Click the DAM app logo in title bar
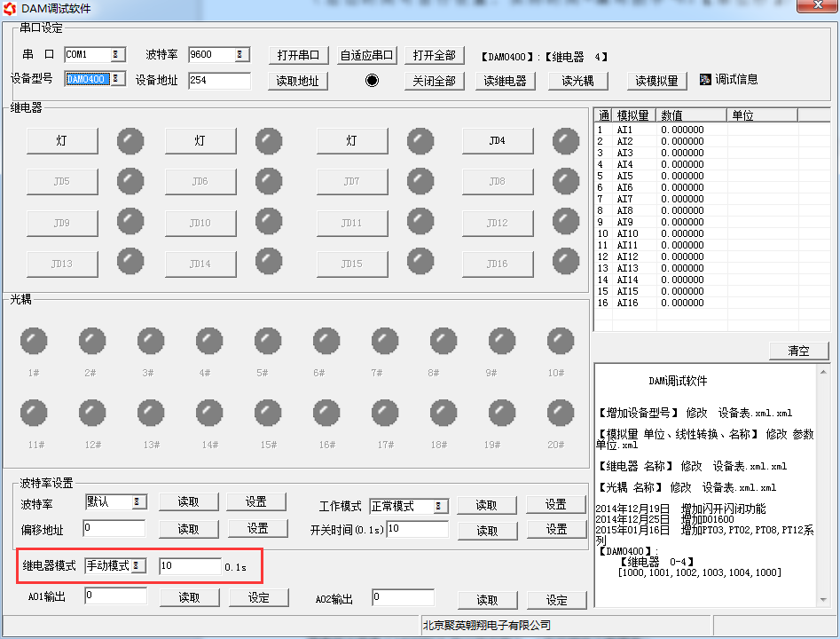The width and height of the screenshot is (840, 639). point(10,9)
